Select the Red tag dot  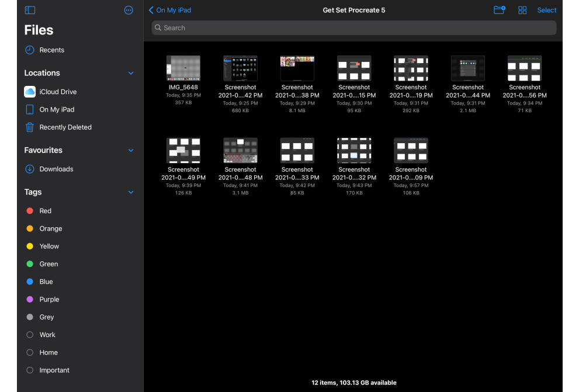tap(30, 211)
